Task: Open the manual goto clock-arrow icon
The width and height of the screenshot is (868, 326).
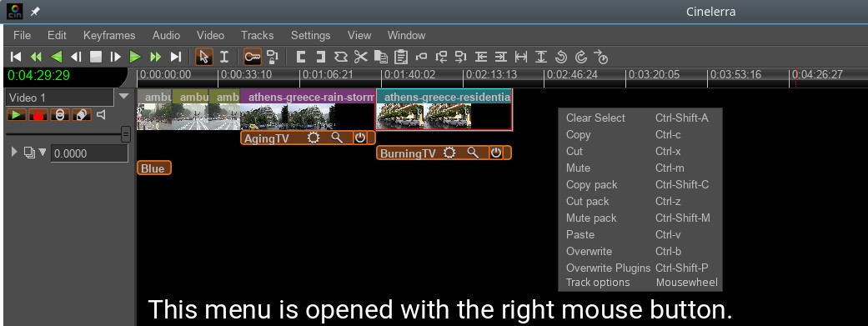Action: pos(601,57)
